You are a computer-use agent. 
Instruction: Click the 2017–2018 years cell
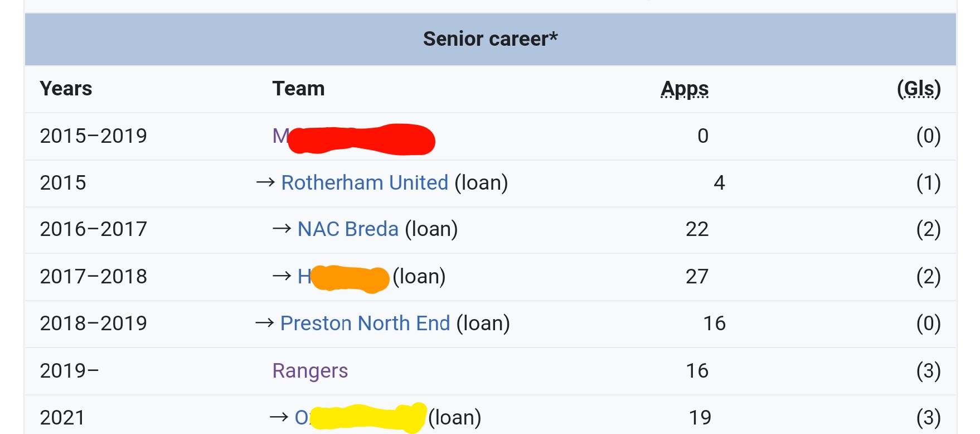pos(93,277)
